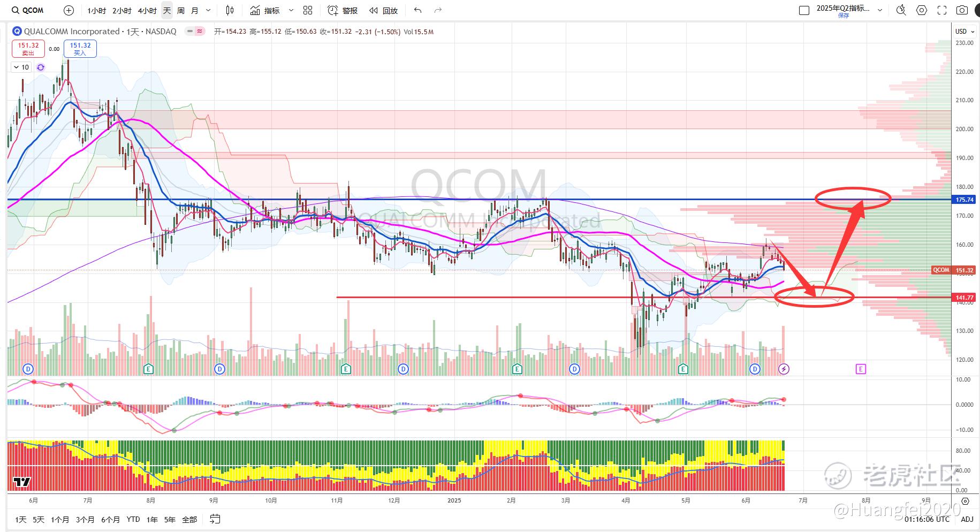Click the QUALCOMM Incorporated legend title
Viewport: 980px width, 532px height.
tap(72, 32)
